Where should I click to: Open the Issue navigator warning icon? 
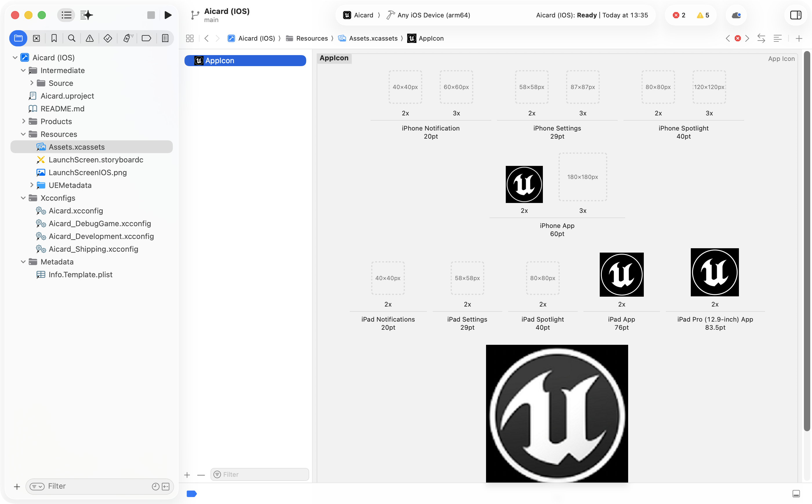click(90, 38)
